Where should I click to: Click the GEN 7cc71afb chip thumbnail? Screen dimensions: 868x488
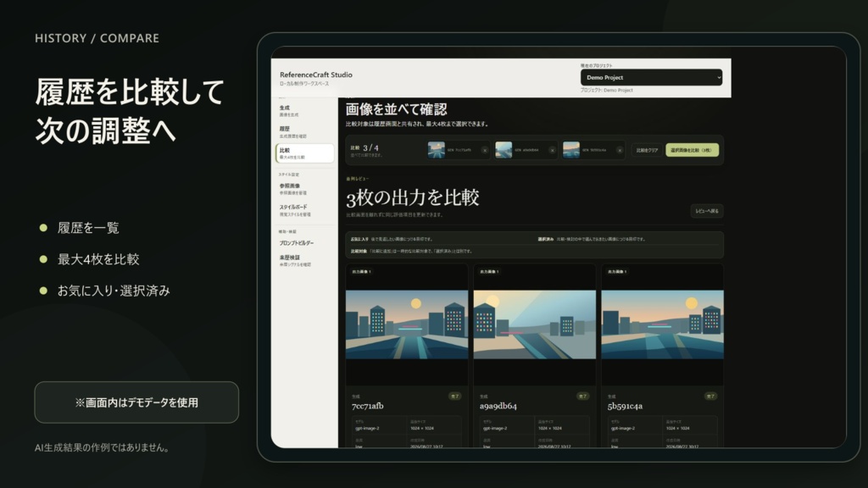click(x=437, y=150)
